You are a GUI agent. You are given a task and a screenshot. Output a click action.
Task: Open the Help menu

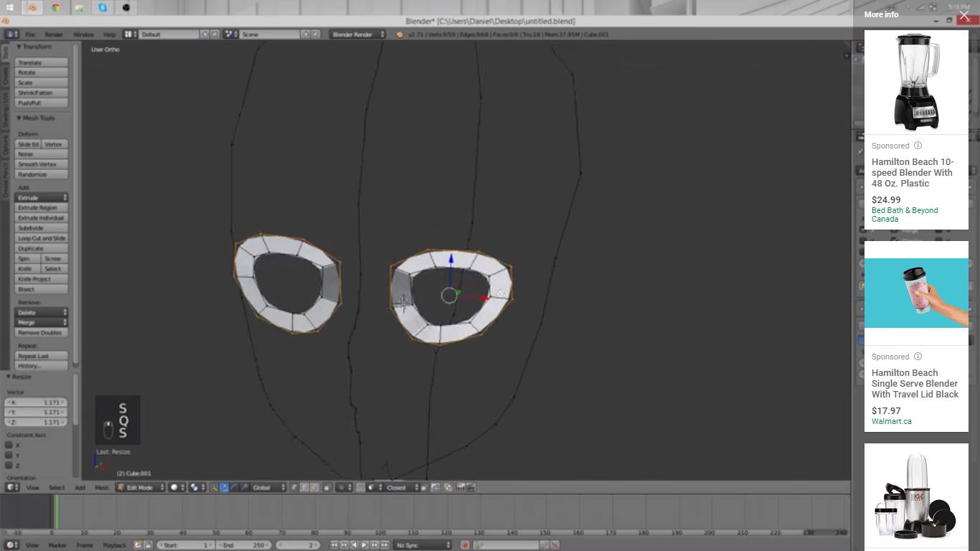[109, 34]
